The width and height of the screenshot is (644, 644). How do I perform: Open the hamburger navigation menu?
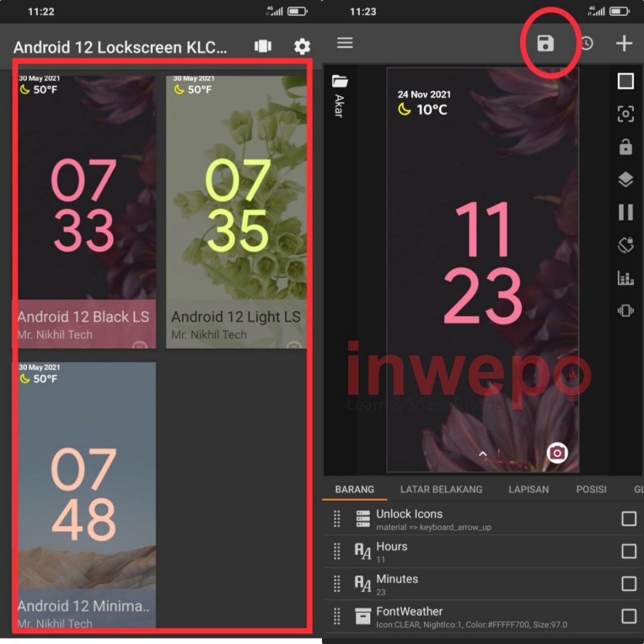[345, 43]
